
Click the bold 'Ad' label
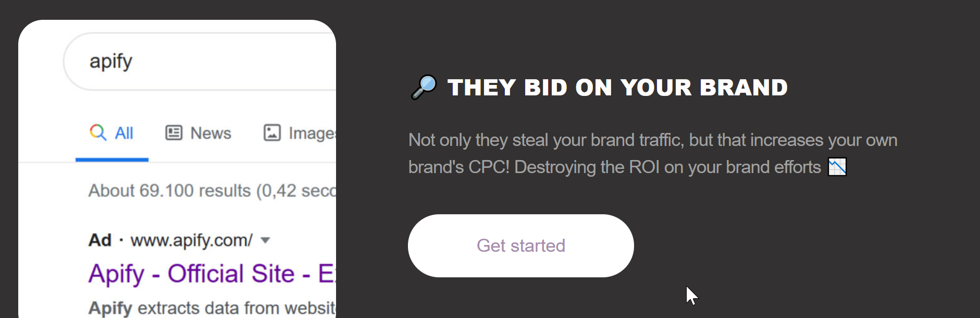(100, 240)
